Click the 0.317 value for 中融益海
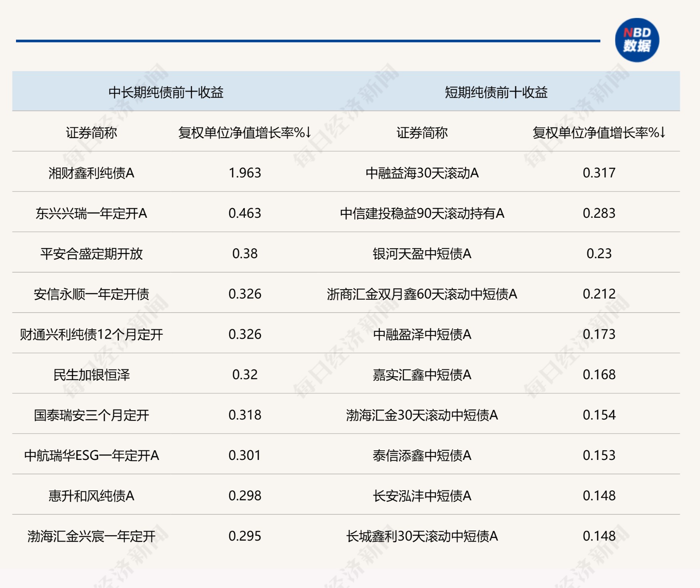Image resolution: width=700 pixels, height=588 pixels. click(599, 173)
